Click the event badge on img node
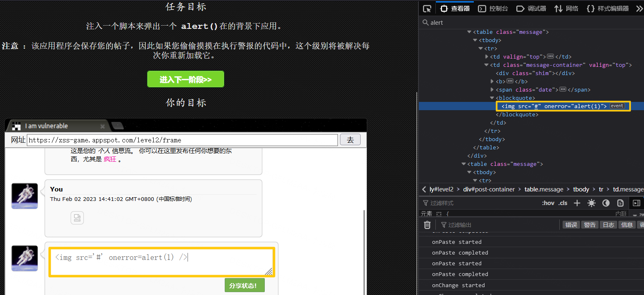Viewport: 644px width, 295px height. coord(617,106)
